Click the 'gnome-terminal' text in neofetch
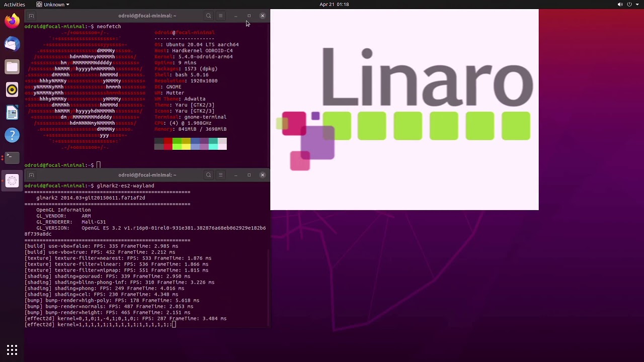Image resolution: width=644 pixels, height=362 pixels. [205, 117]
